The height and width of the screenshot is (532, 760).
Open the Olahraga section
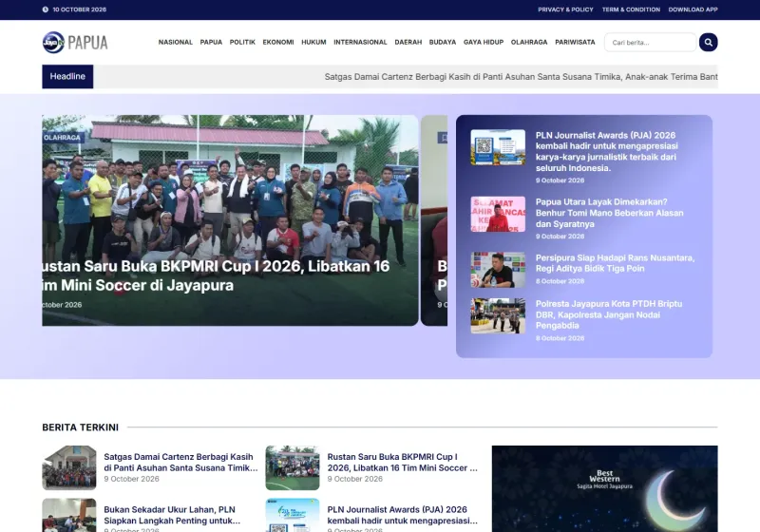(529, 42)
